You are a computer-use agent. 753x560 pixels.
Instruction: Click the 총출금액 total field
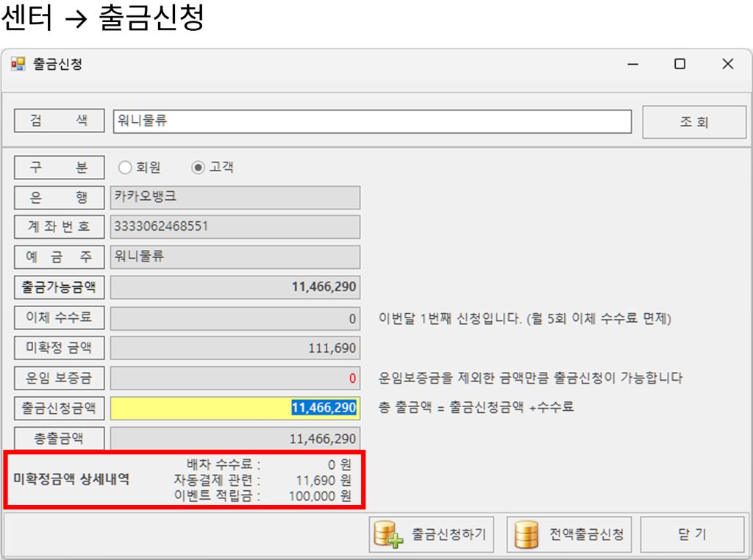(235, 439)
